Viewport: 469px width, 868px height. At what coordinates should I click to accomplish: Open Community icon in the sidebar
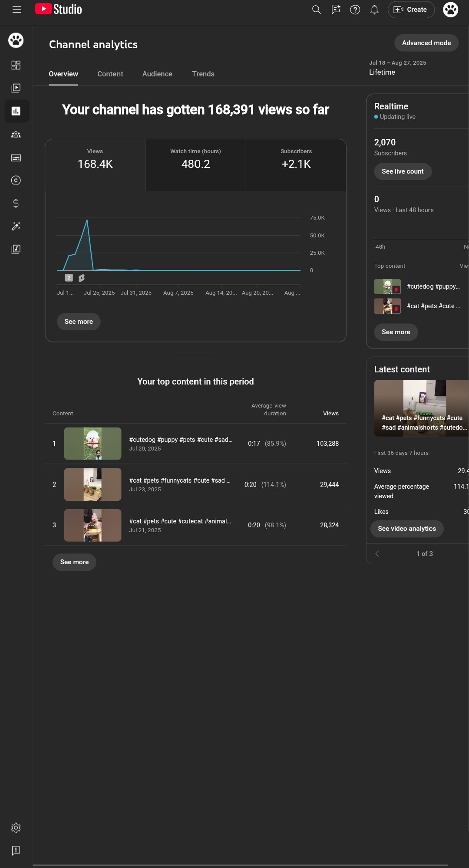[16, 135]
